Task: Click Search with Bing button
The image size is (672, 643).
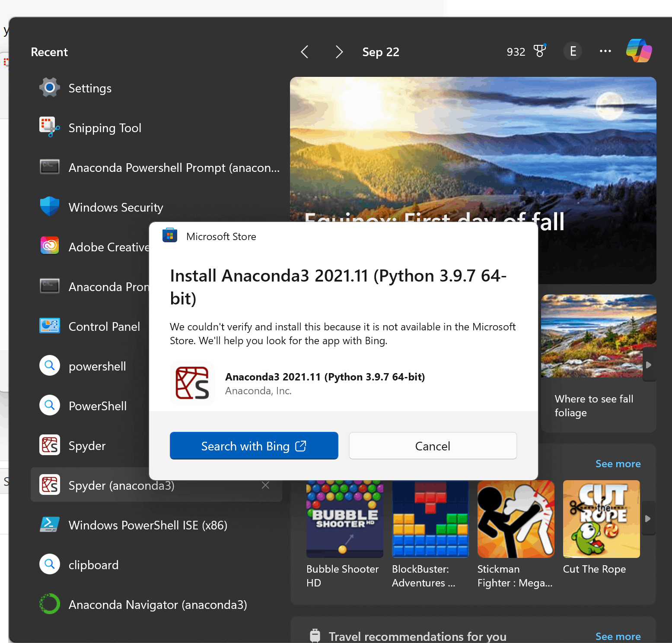Action: click(254, 446)
